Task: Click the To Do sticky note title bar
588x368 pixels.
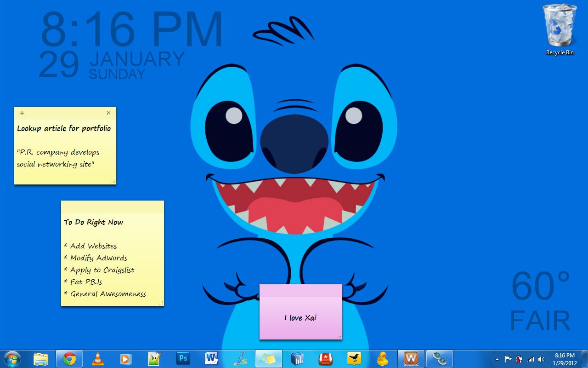Action: 113,207
